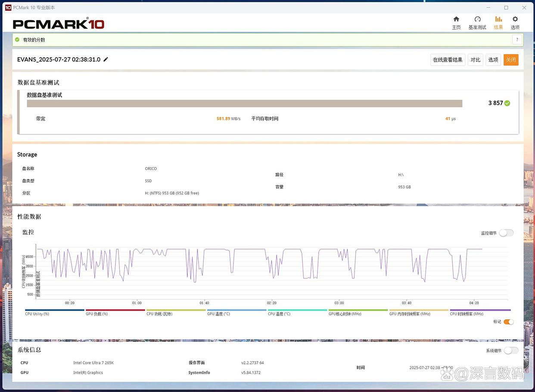Click the 02:20 time marker on chart
535x392 pixels.
271,303
